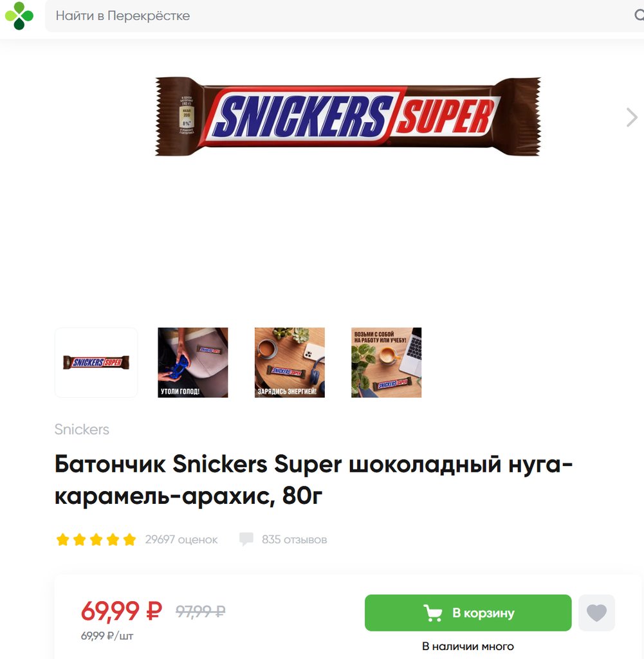Click the crossed-out 97,99 ₽ old price

tap(200, 611)
